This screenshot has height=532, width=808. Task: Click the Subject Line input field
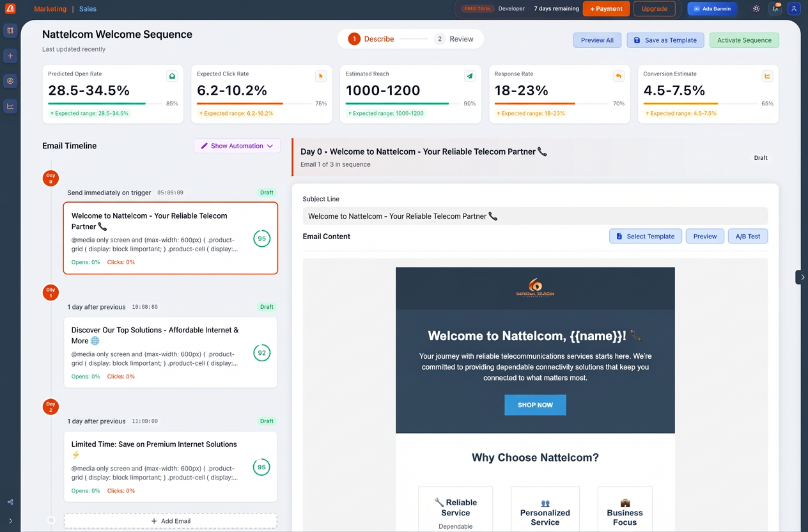[x=535, y=216]
